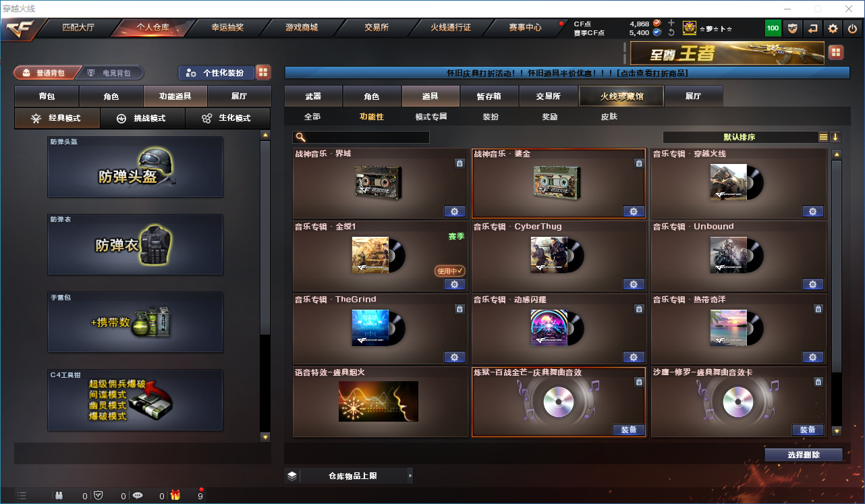Toggle the 使用中 status on 音乐专辑·金绶1
The height and width of the screenshot is (504, 865).
pyautogui.click(x=449, y=271)
